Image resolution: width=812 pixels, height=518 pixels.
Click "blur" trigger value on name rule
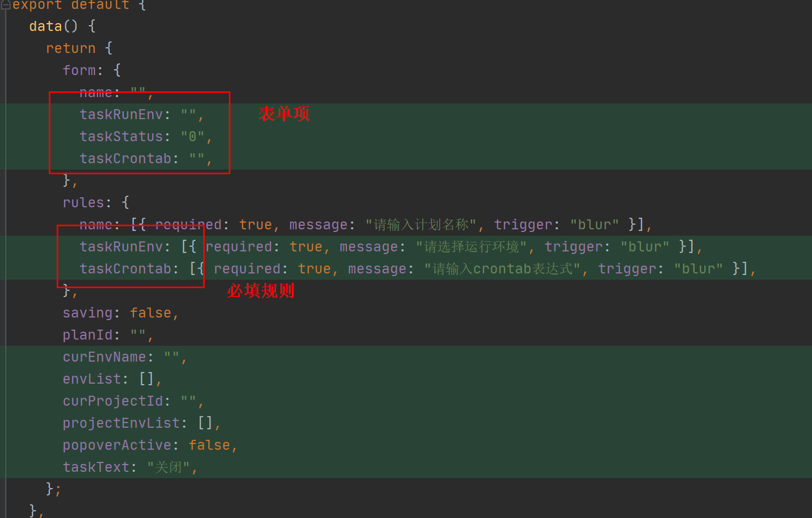click(595, 225)
